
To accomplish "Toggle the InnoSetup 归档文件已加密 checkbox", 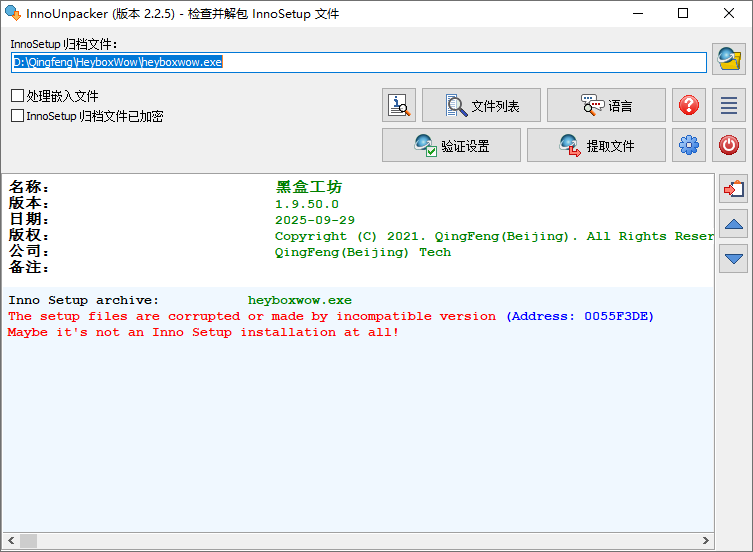I will (17, 116).
